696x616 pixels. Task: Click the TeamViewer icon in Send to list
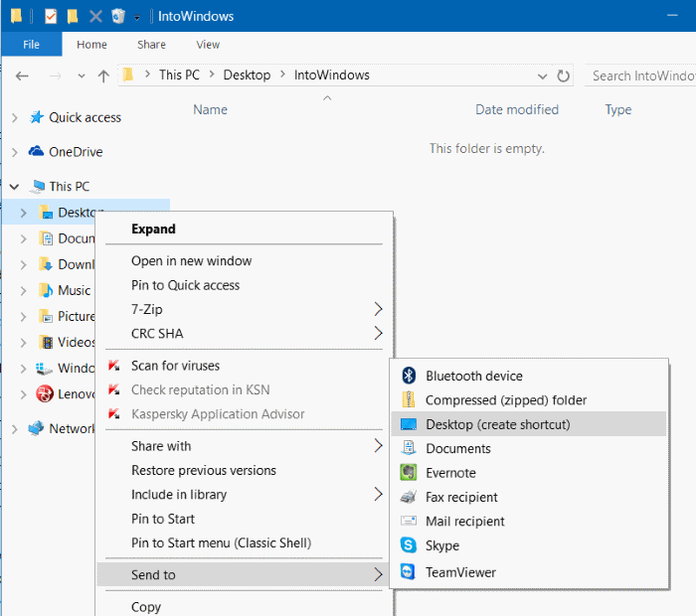(x=408, y=572)
